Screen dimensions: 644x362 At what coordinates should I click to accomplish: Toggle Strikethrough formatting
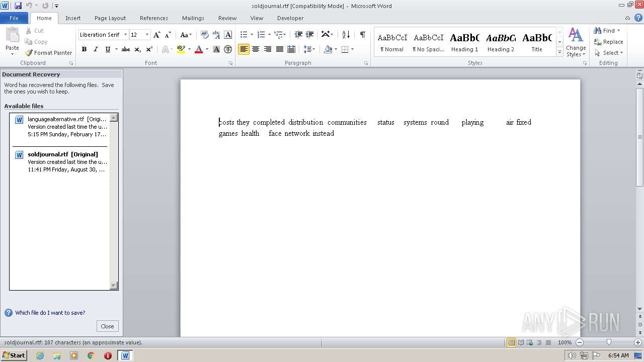click(x=126, y=49)
